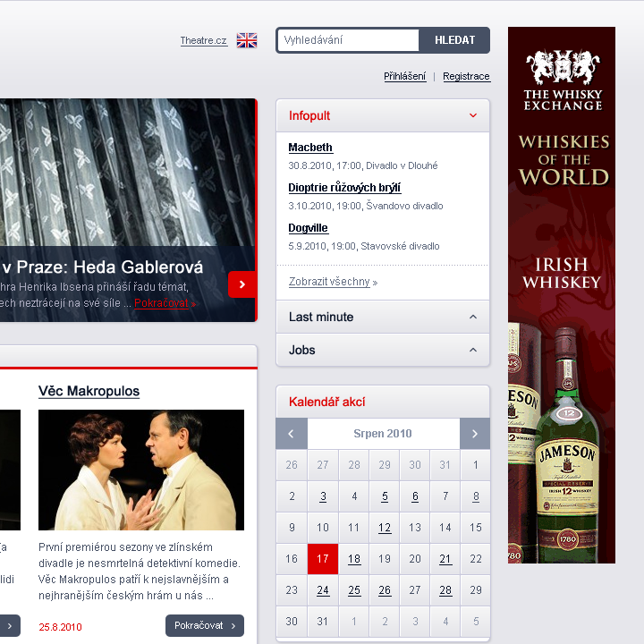Click the Srpen 2010 month label
644x644 pixels.
(383, 434)
